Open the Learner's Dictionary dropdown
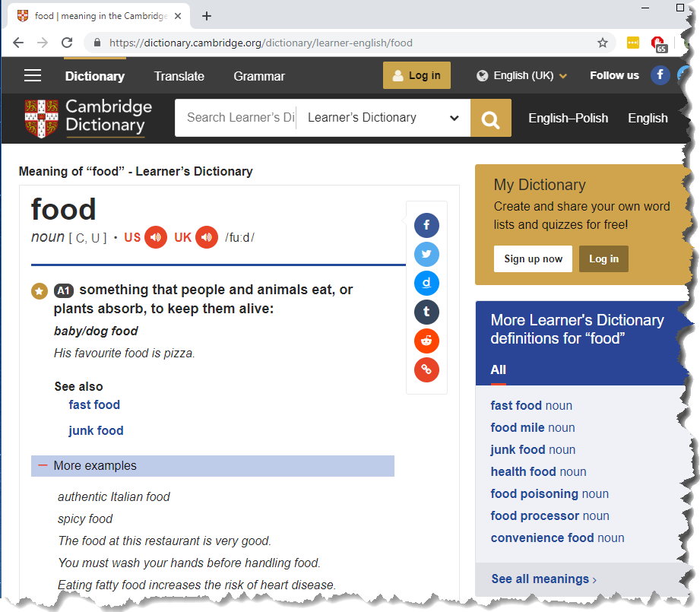This screenshot has height=612, width=700. click(383, 118)
